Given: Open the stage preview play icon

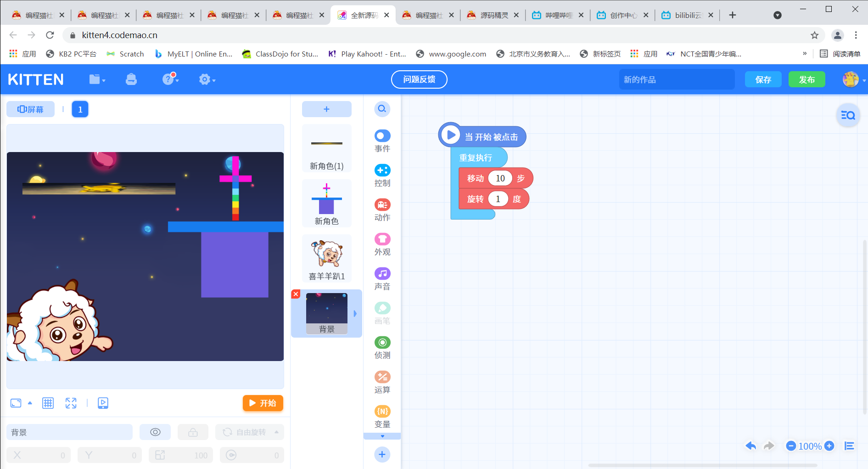Looking at the screenshot, I should [x=103, y=403].
